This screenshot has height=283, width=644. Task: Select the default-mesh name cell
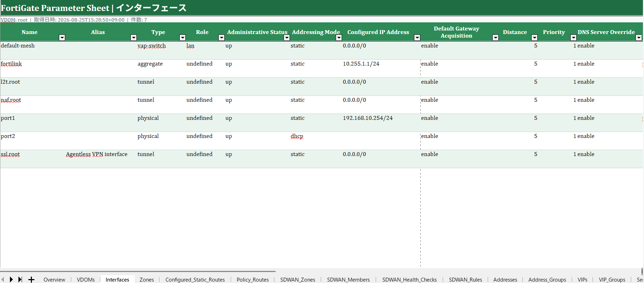click(x=33, y=50)
